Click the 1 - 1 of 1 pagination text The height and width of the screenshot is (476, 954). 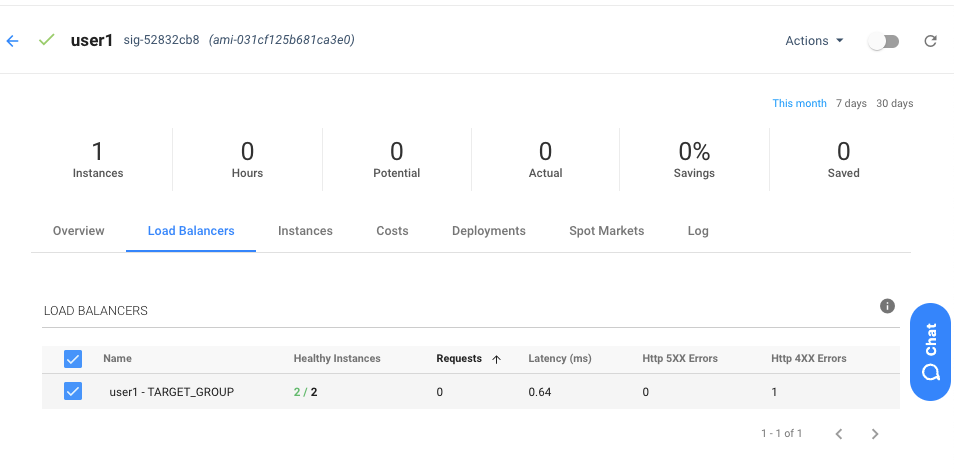click(x=782, y=433)
